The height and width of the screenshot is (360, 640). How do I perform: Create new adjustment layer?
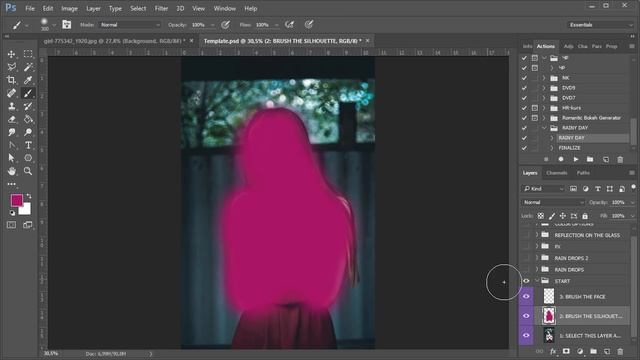coord(580,351)
